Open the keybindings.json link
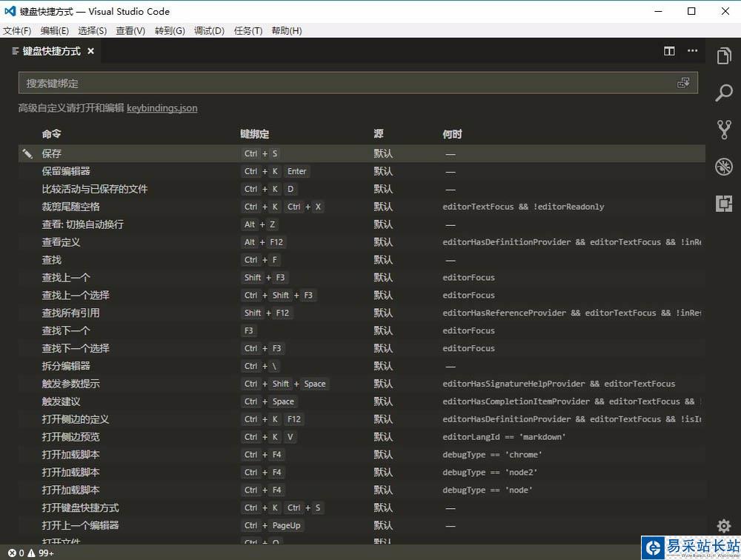Viewport: 741px width, 560px height. 162,107
